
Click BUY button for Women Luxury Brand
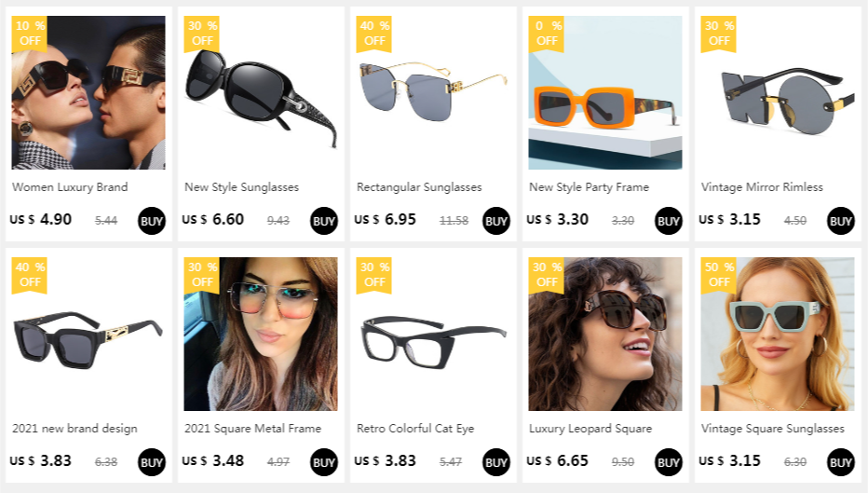tap(152, 221)
